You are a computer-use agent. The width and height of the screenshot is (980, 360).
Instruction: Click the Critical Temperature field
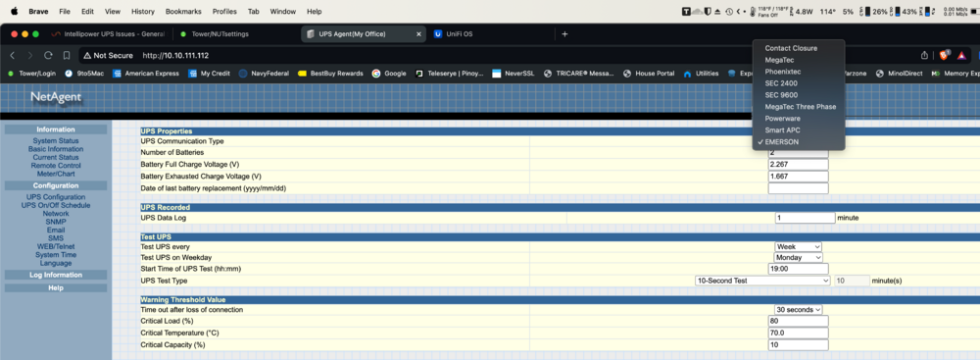click(798, 334)
